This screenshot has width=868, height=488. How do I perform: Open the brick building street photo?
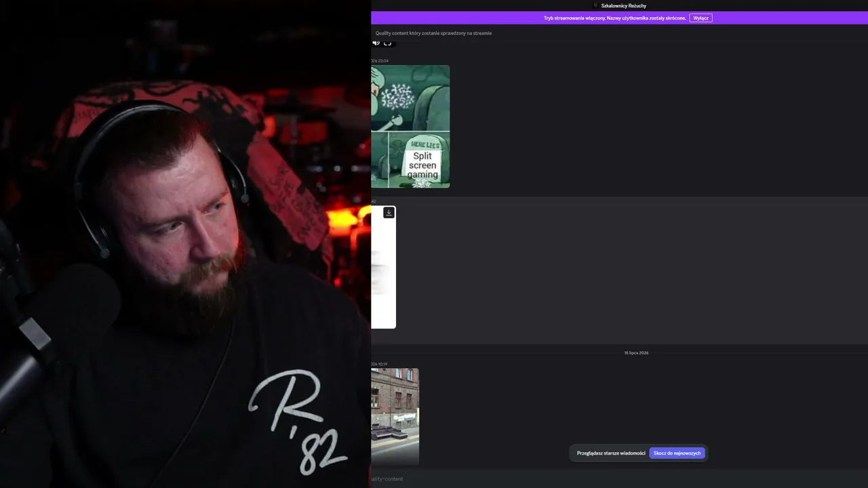pyautogui.click(x=395, y=416)
